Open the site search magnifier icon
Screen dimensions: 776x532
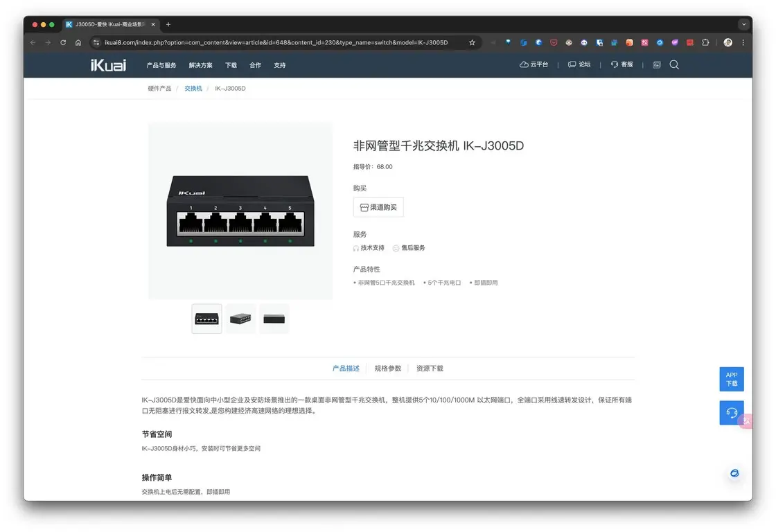click(x=674, y=65)
